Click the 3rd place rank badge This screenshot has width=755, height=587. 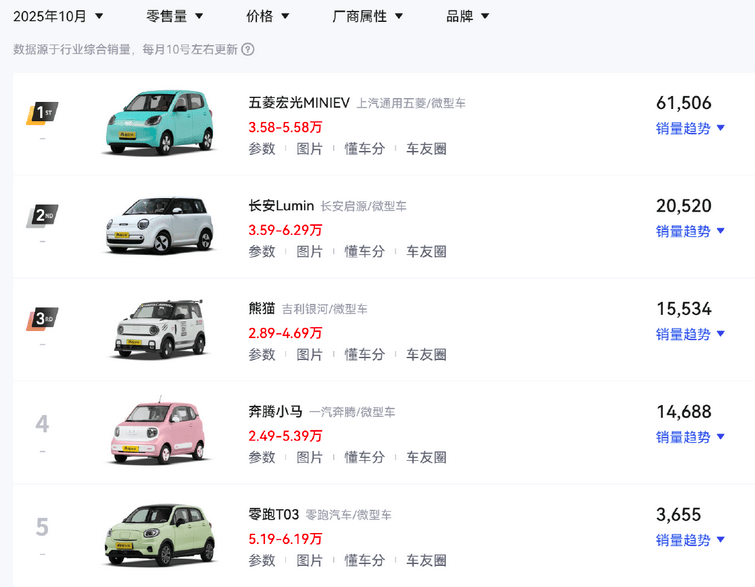[x=42, y=319]
